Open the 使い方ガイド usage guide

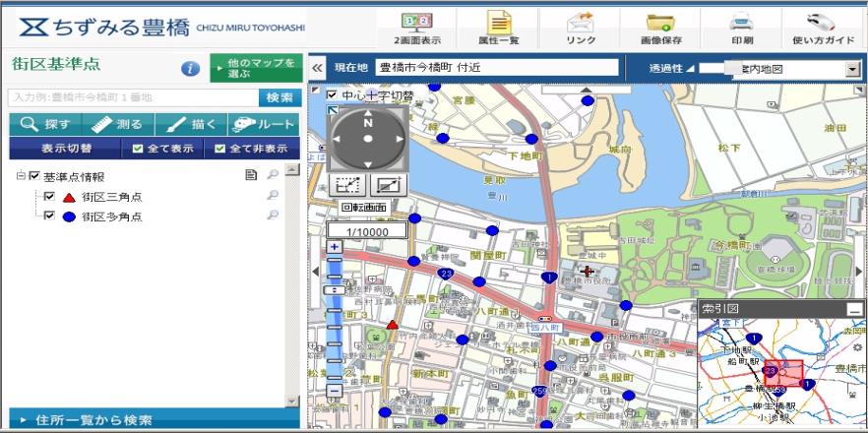tap(822, 27)
